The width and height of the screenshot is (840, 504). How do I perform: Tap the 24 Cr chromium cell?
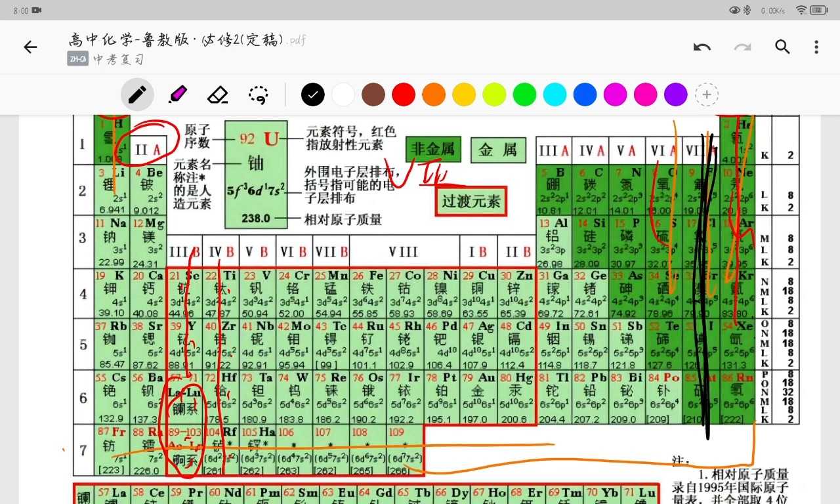coord(294,293)
